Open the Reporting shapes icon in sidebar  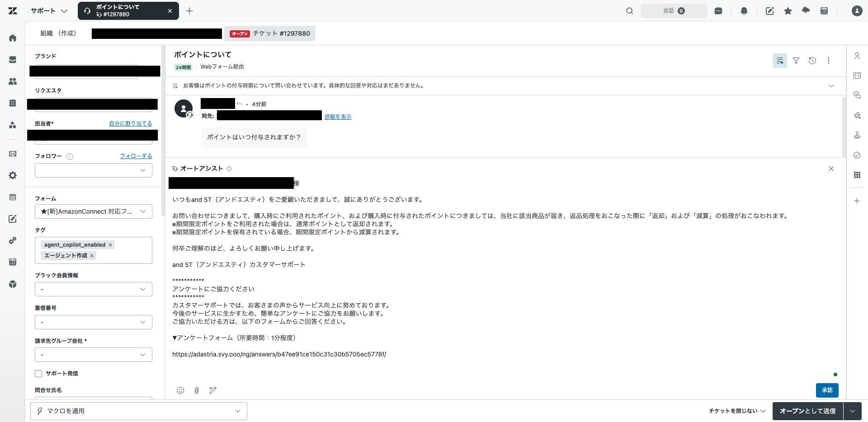pos(13,125)
